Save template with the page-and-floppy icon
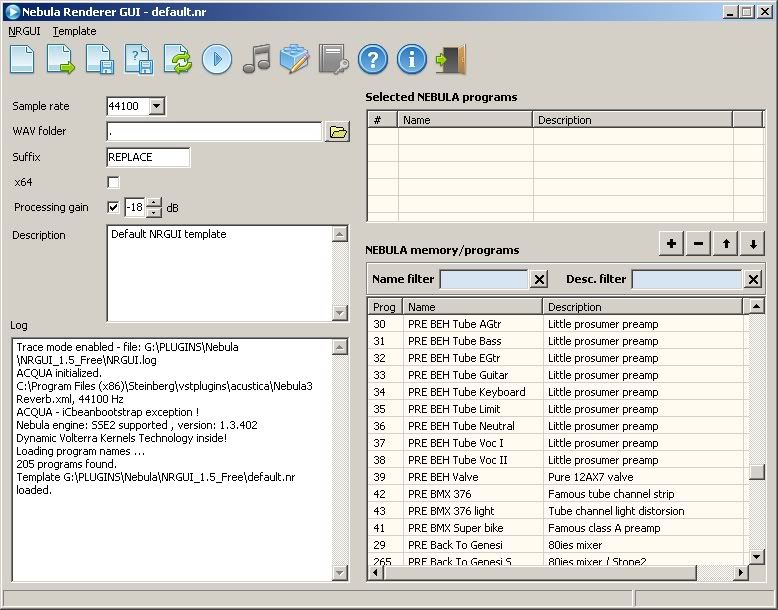The width and height of the screenshot is (778, 610). (100, 59)
